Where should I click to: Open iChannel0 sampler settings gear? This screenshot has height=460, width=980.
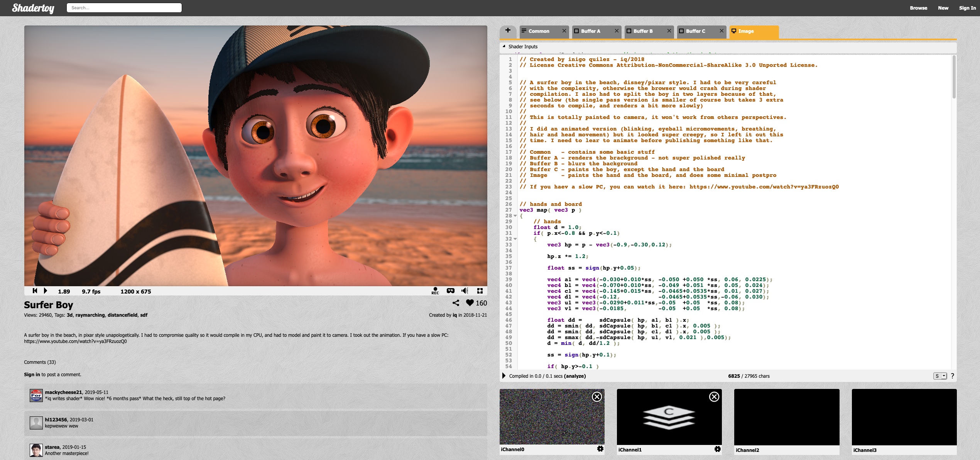[600, 449]
